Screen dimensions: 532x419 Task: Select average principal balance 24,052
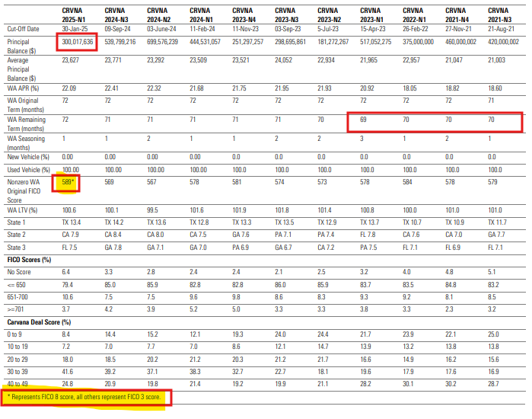(283, 60)
